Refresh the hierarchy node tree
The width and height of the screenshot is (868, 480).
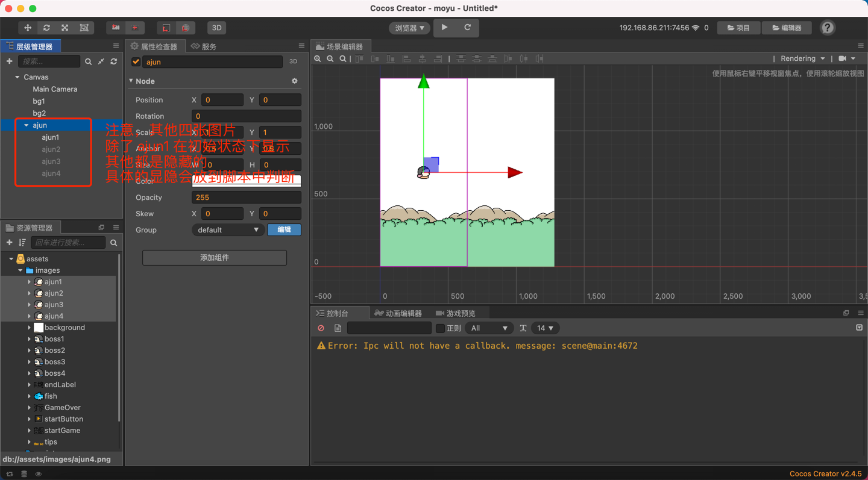click(113, 61)
